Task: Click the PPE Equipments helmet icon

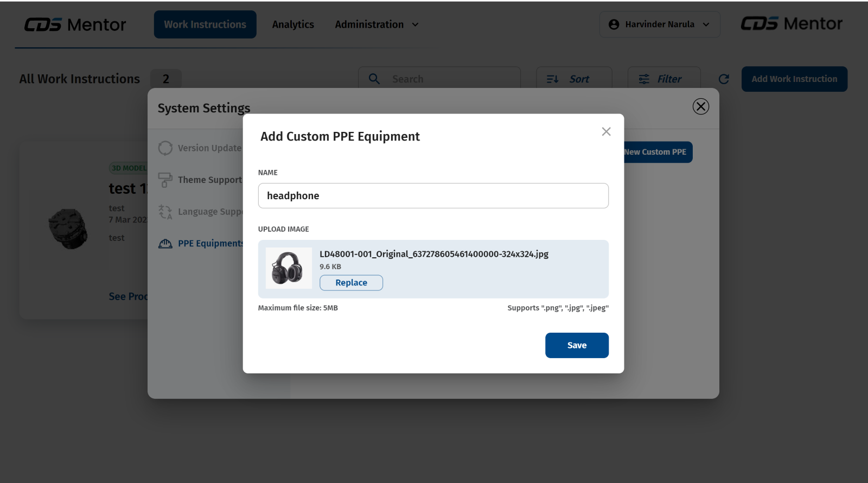Action: click(x=165, y=244)
